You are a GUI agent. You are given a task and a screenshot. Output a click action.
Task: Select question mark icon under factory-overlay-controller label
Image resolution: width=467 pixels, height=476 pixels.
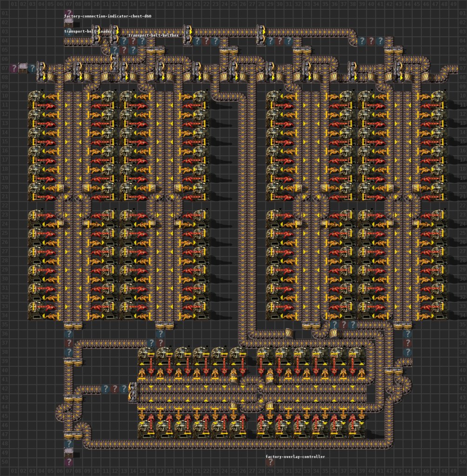click(x=269, y=462)
